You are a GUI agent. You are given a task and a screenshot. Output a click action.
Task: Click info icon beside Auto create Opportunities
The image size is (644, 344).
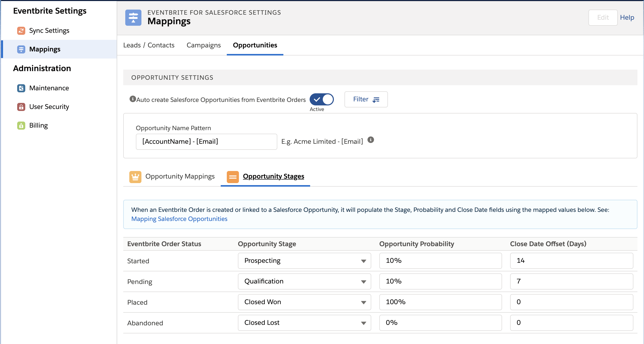click(133, 99)
